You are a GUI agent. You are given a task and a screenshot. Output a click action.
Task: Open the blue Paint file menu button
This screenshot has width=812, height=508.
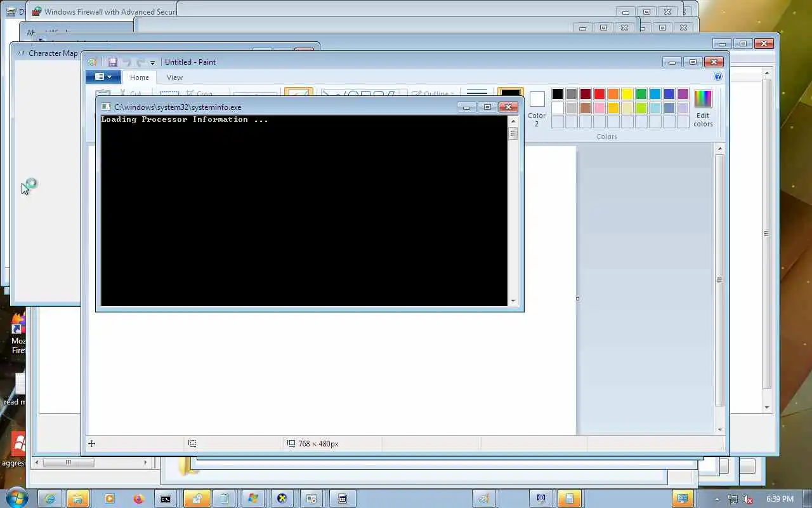(103, 77)
